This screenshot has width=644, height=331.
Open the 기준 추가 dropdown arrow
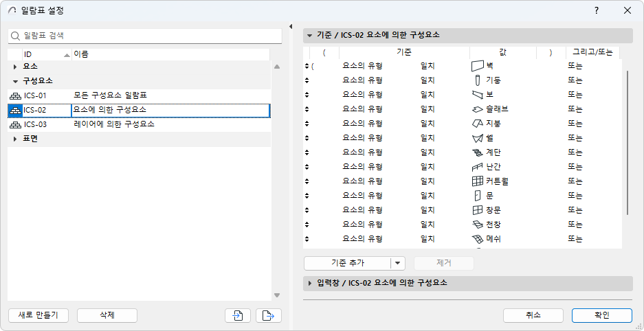pos(398,263)
